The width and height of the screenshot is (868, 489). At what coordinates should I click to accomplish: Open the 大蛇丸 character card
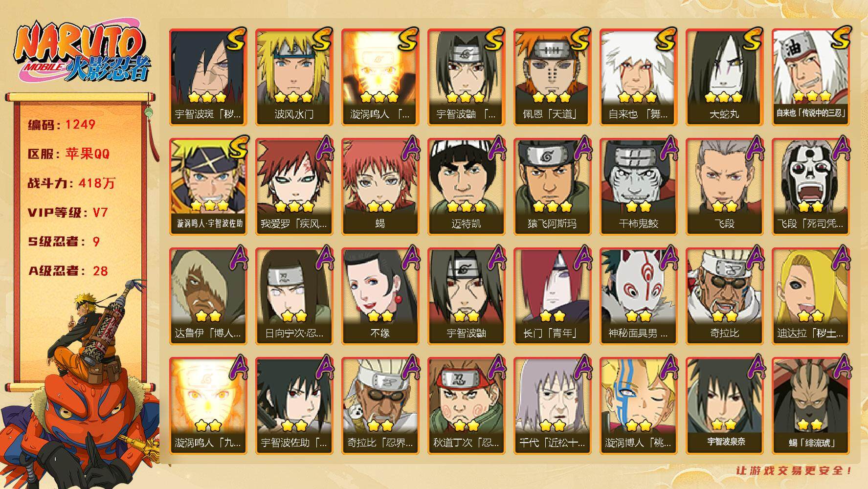click(x=724, y=77)
